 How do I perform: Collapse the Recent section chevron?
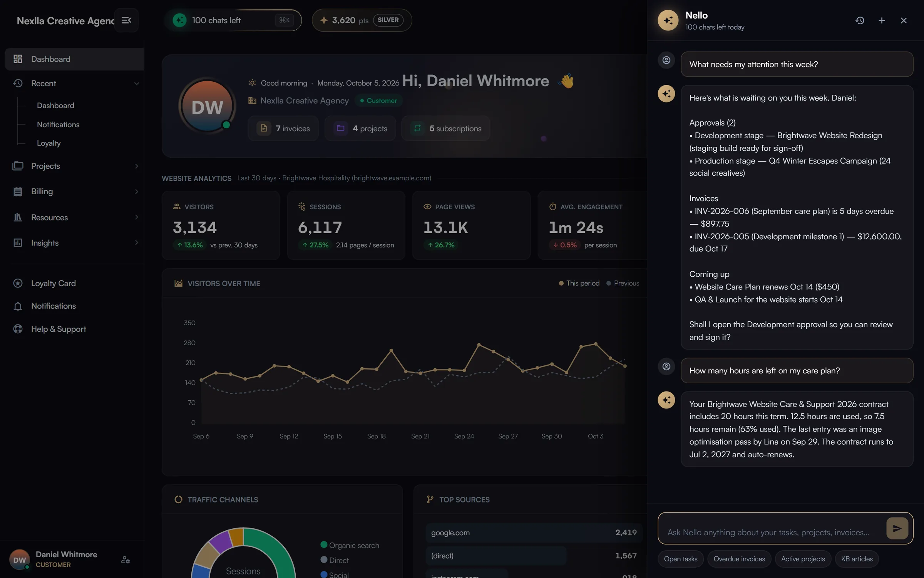pos(136,84)
